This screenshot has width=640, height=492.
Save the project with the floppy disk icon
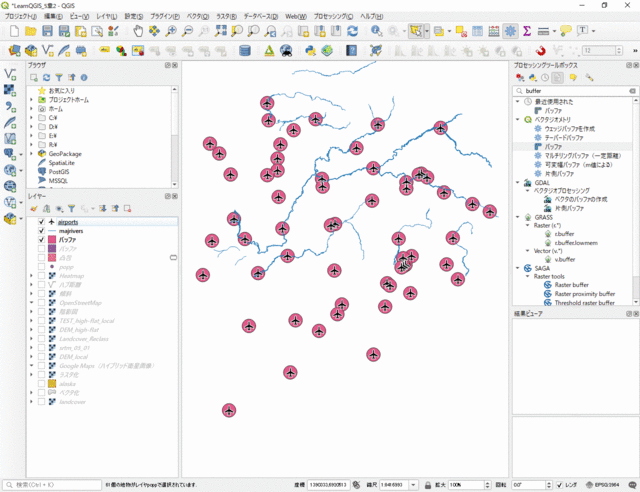click(x=47, y=31)
